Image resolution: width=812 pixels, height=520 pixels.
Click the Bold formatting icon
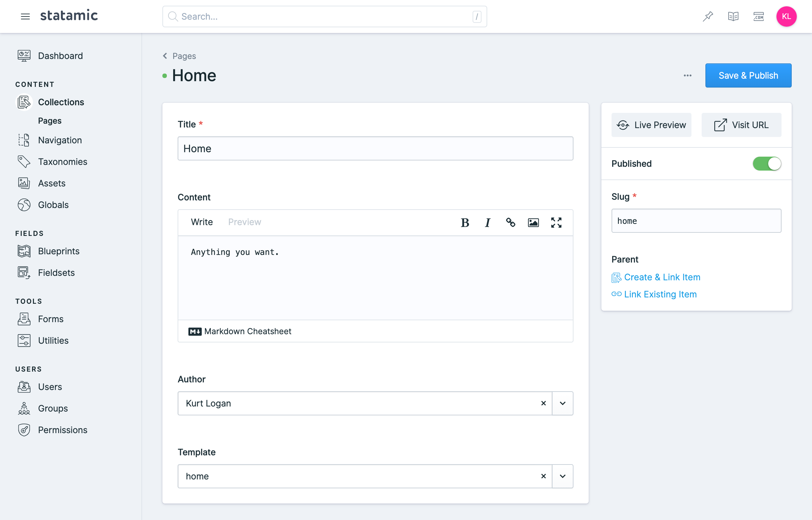point(465,223)
